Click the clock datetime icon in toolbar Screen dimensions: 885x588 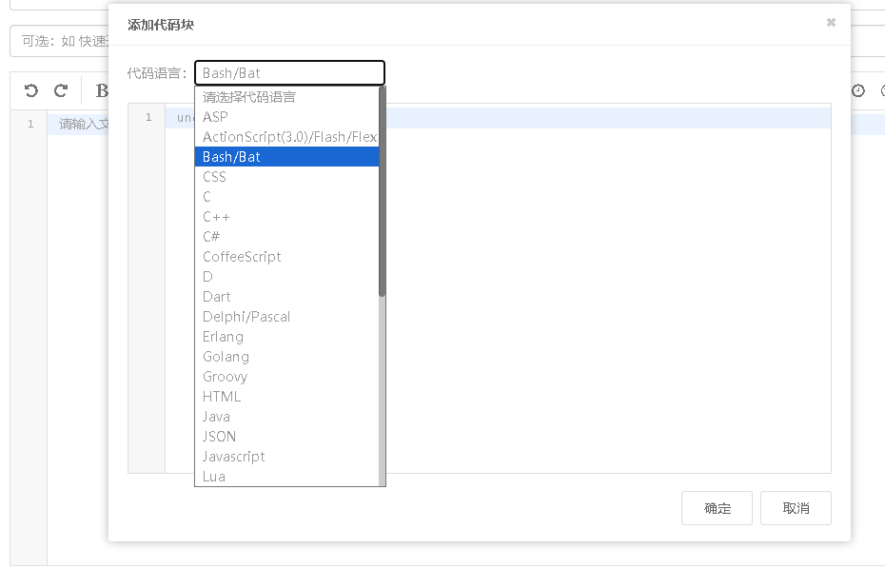point(858,90)
